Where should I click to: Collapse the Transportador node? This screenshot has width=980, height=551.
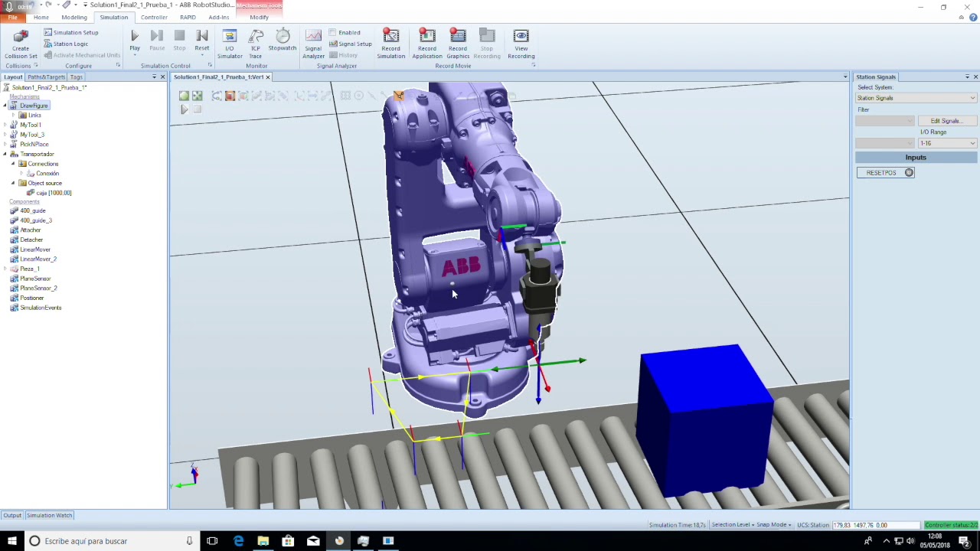pos(5,154)
